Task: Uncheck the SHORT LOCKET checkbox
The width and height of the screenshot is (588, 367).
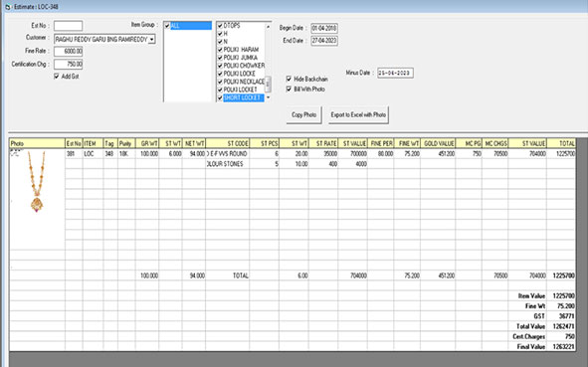Action: point(220,97)
